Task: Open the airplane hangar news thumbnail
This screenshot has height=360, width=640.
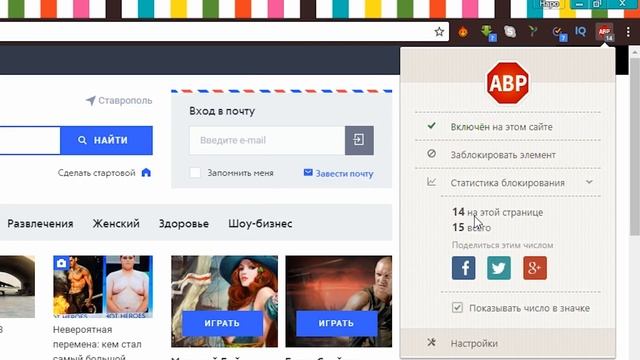Action: coord(17,287)
